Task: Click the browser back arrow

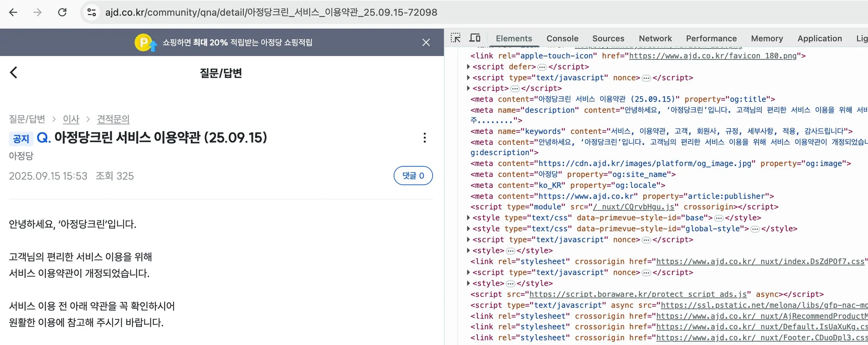Action: tap(13, 12)
